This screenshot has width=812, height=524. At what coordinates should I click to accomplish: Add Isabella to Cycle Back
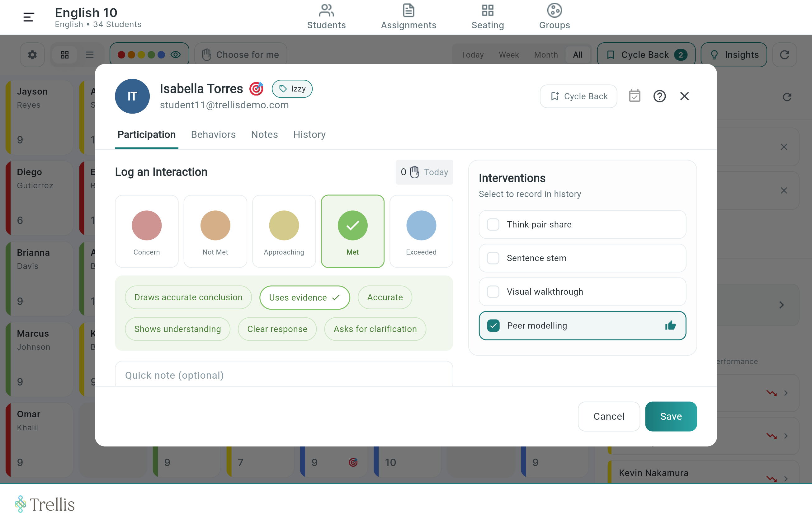click(x=578, y=96)
